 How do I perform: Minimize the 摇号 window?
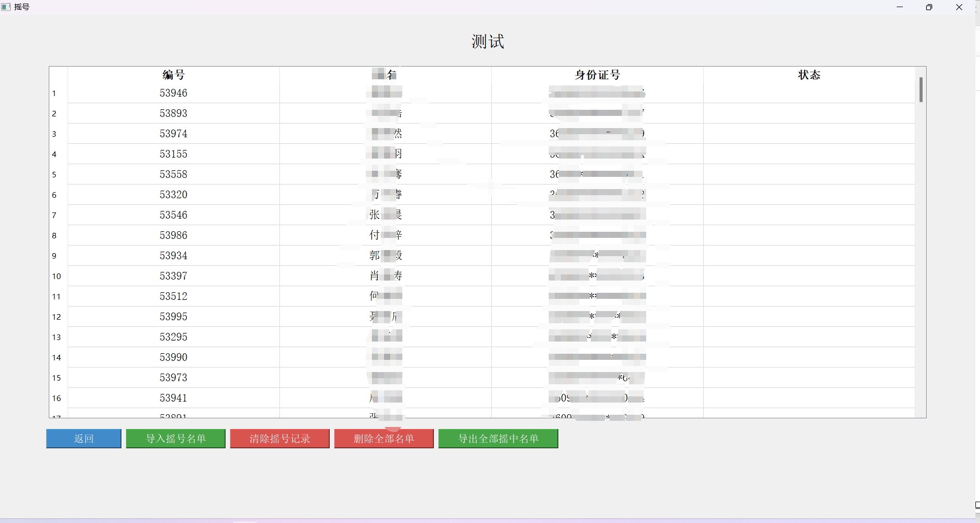pyautogui.click(x=900, y=7)
